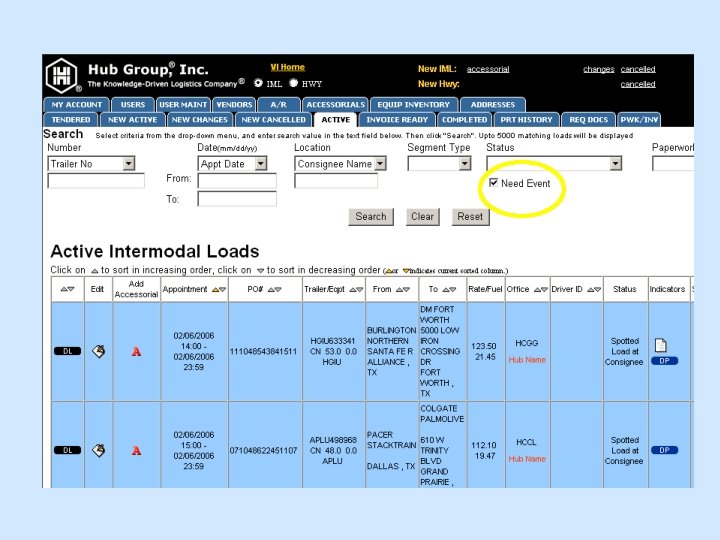
Task: Open the PRT HISTORY tab
Action: (x=526, y=120)
